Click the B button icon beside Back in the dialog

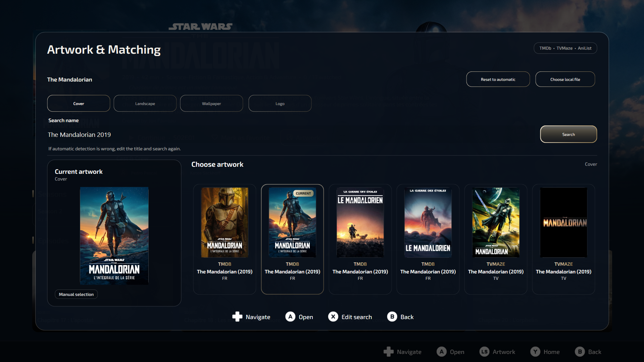tap(392, 317)
